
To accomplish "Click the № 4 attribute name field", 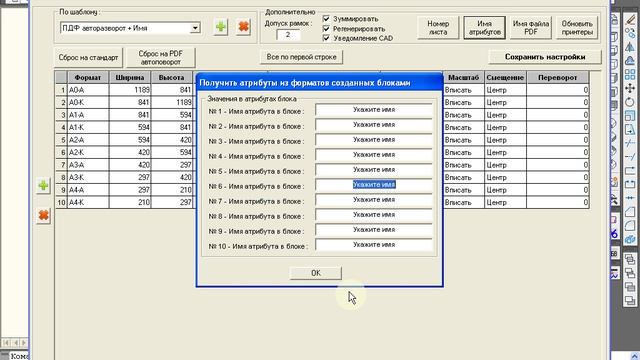I will [x=374, y=155].
